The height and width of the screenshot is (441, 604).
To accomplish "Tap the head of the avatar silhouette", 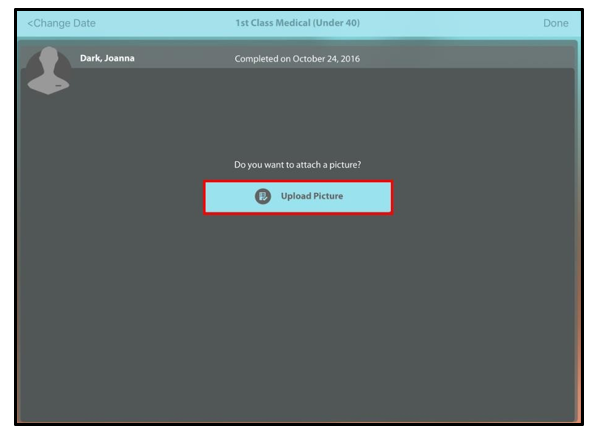I will (x=50, y=60).
